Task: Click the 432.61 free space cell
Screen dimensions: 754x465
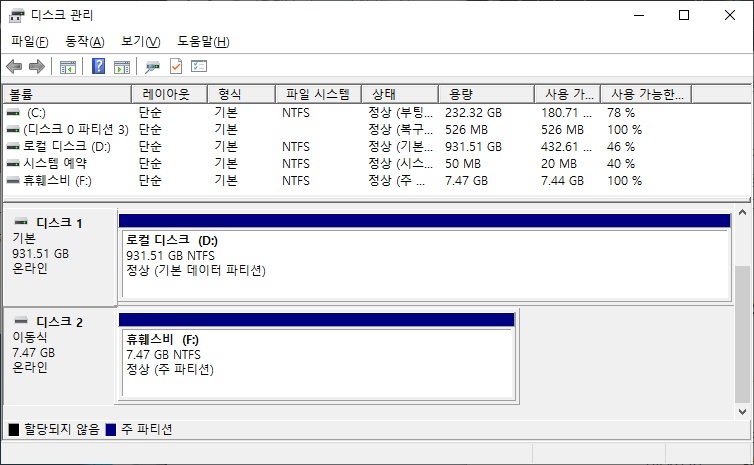Action: click(566, 147)
